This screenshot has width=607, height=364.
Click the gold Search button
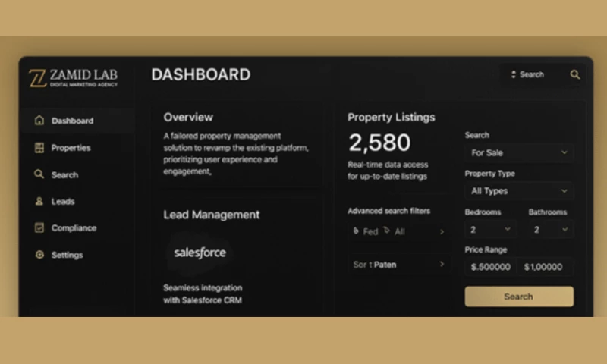[519, 297]
